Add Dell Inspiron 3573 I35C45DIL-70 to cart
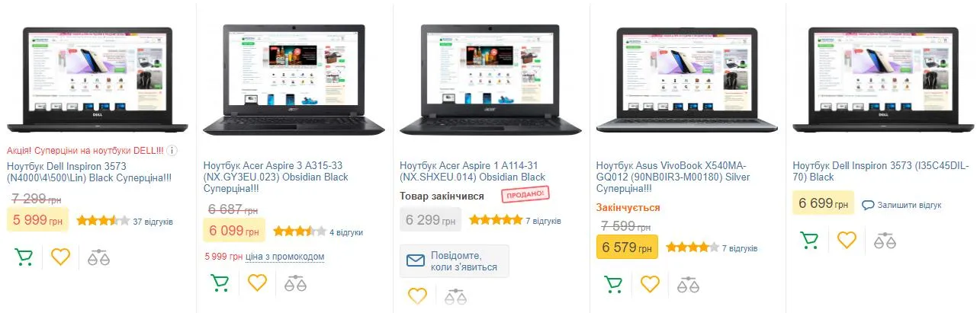980x313 pixels. click(x=809, y=241)
